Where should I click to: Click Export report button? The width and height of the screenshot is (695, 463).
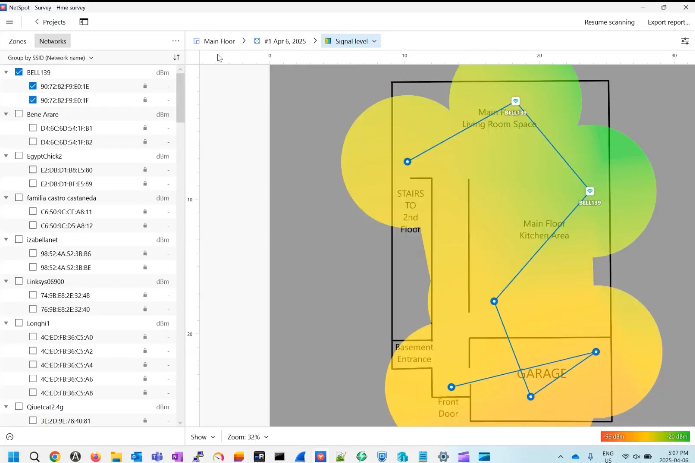667,21
